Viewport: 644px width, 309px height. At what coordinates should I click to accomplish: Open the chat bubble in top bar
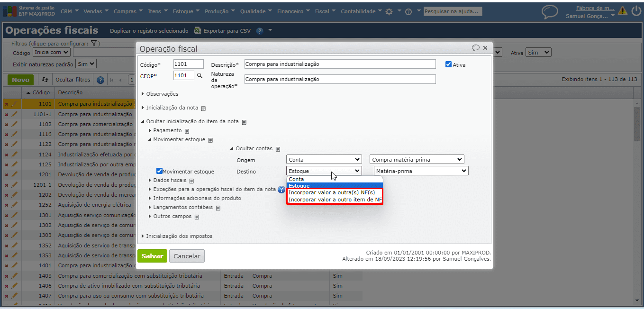tap(550, 11)
